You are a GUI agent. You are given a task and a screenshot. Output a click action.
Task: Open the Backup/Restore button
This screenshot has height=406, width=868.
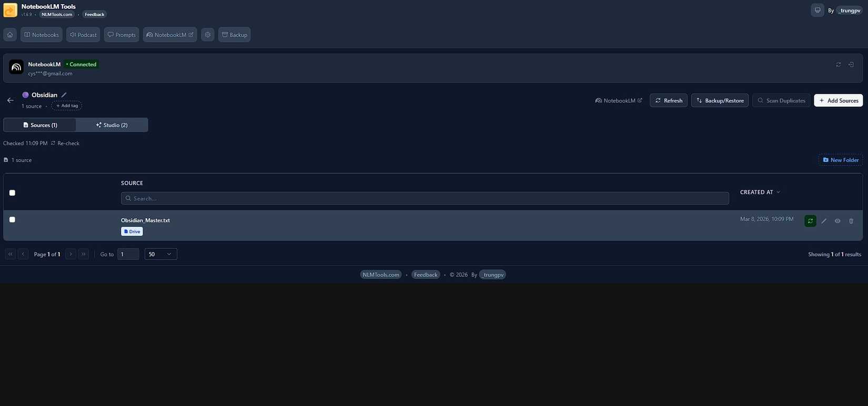tap(720, 100)
